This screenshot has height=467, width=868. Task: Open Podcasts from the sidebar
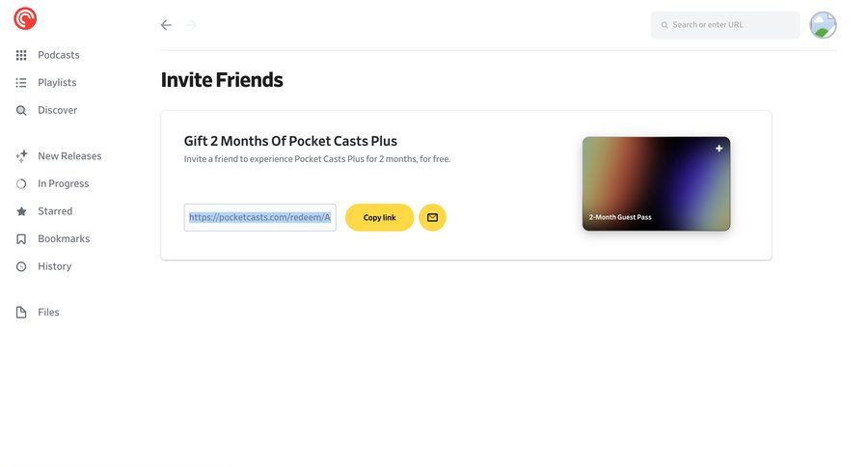pos(58,55)
